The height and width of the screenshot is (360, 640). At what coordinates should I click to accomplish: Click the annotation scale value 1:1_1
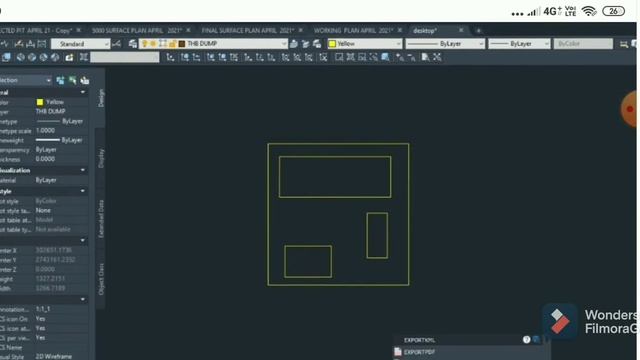[43, 309]
